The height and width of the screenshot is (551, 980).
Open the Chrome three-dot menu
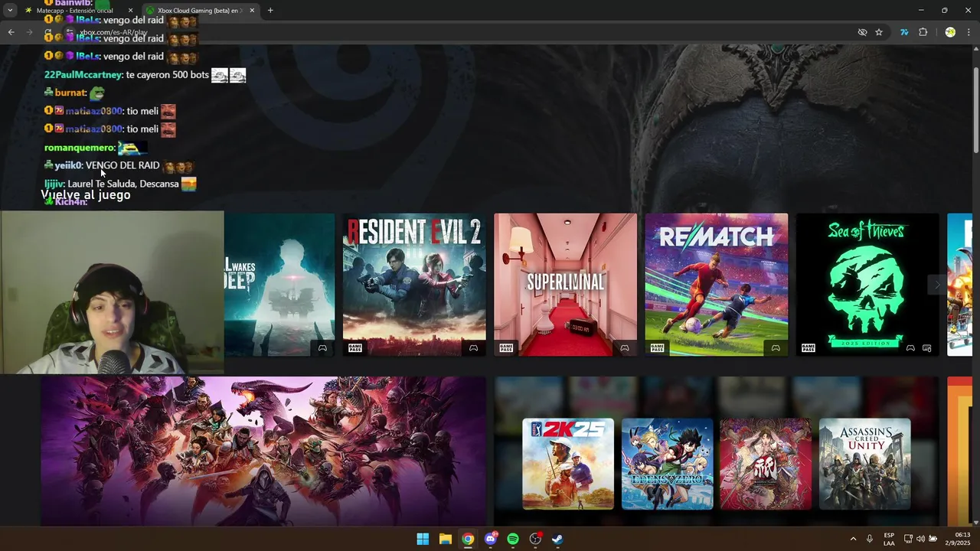tap(969, 32)
